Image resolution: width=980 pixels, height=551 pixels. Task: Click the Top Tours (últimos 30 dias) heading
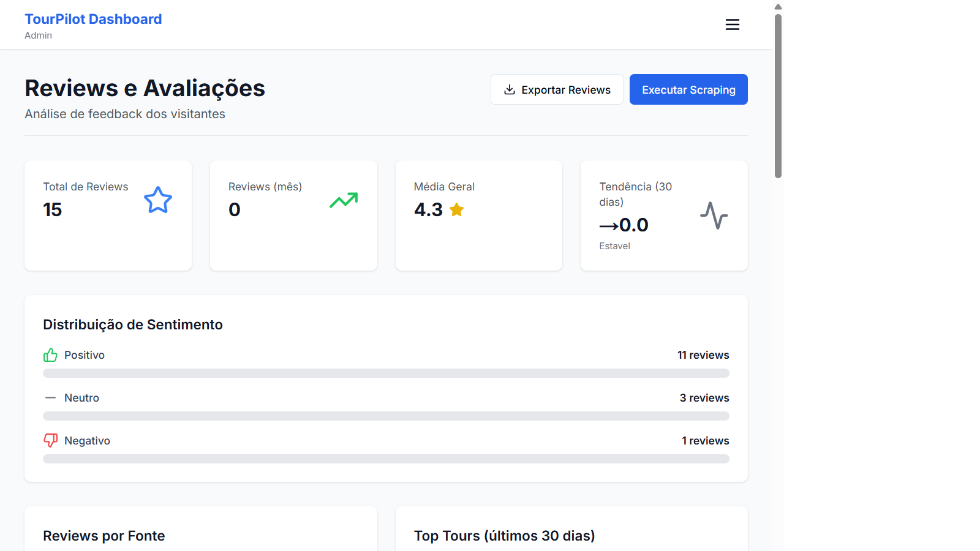(505, 536)
